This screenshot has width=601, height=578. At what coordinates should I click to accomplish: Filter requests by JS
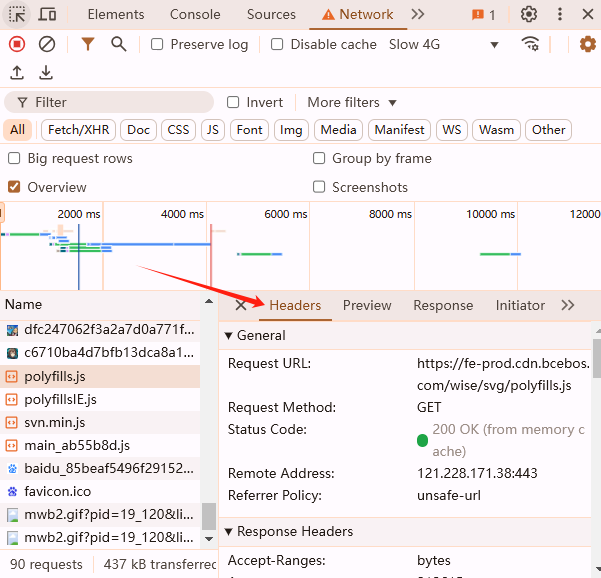click(213, 130)
